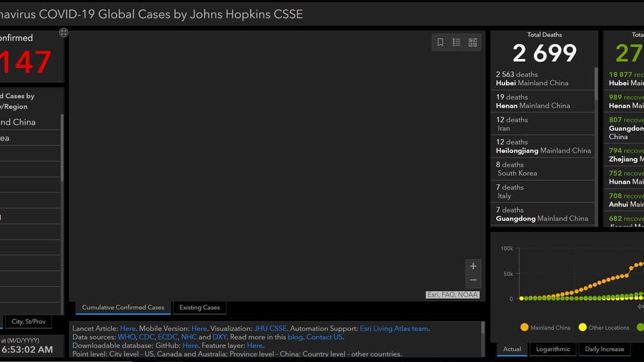Switch chart to Logarithmic view
Image resolution: width=644 pixels, height=362 pixels.
pos(553,349)
